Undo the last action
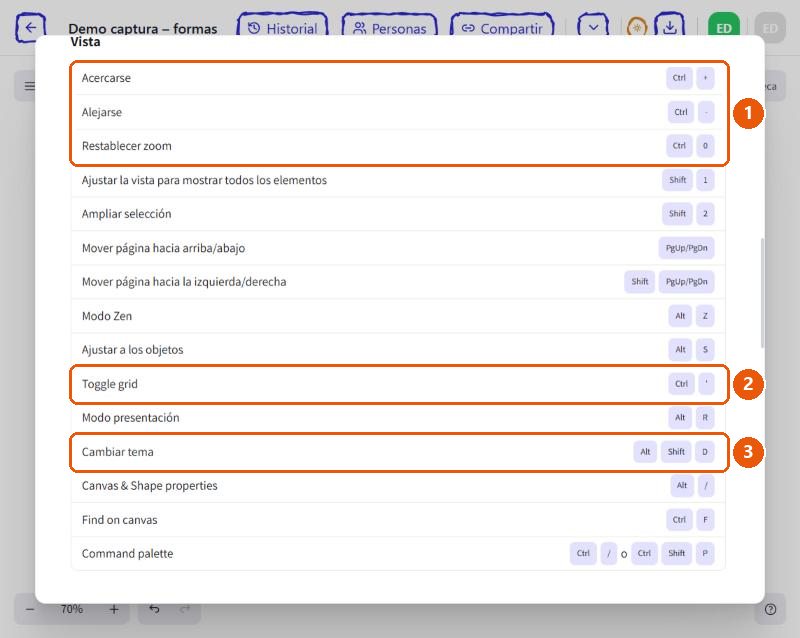 (x=154, y=609)
